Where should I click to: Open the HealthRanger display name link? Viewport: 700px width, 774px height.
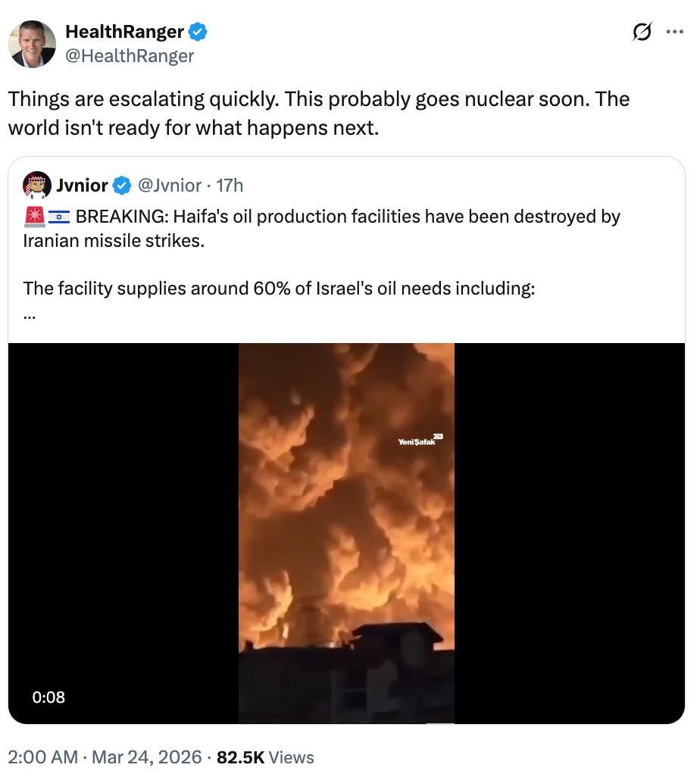pyautogui.click(x=124, y=32)
